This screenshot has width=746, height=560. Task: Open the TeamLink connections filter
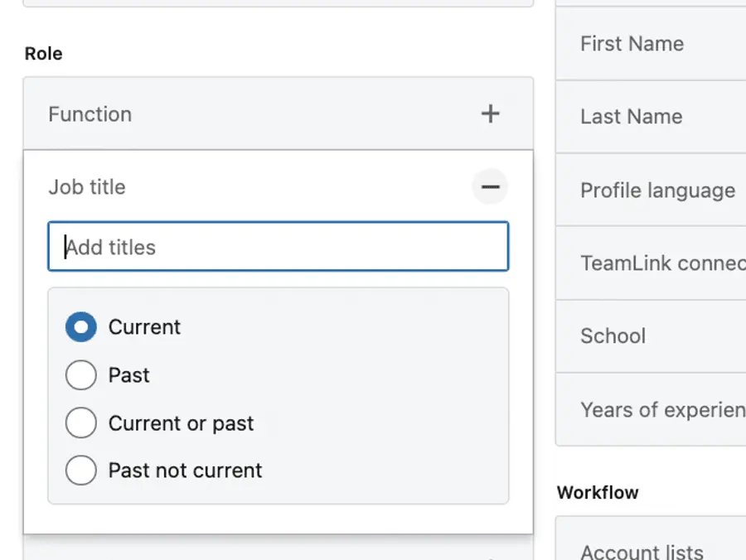click(661, 263)
